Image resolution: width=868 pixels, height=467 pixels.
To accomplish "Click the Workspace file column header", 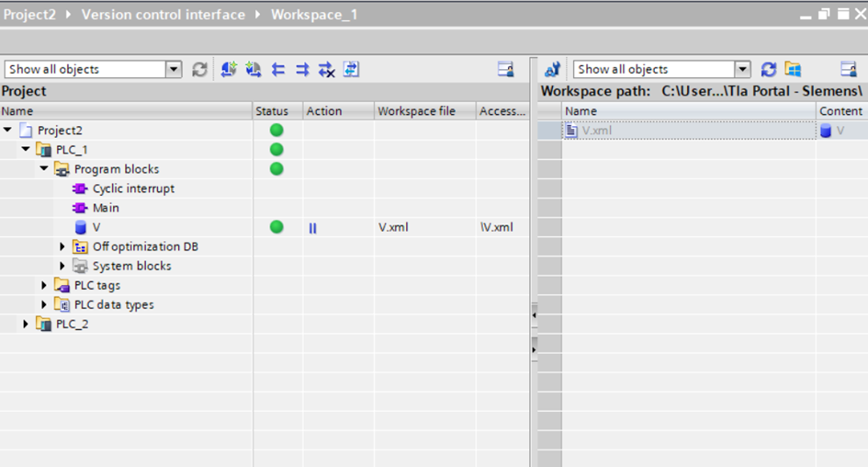I will [x=416, y=111].
